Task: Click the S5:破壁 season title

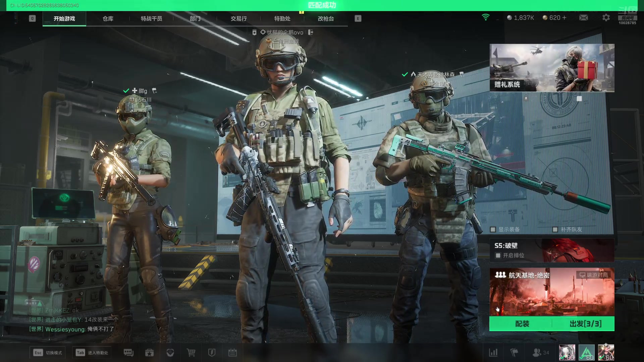Action: pos(506,246)
